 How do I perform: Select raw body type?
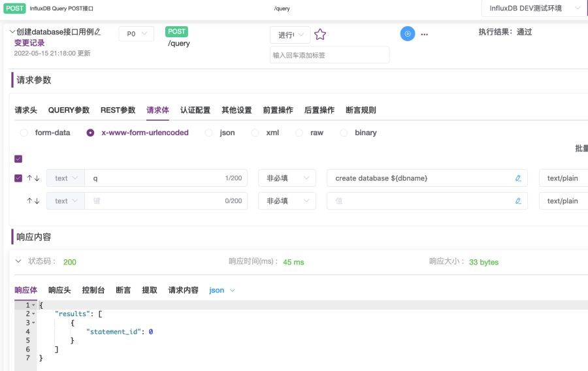click(x=299, y=133)
